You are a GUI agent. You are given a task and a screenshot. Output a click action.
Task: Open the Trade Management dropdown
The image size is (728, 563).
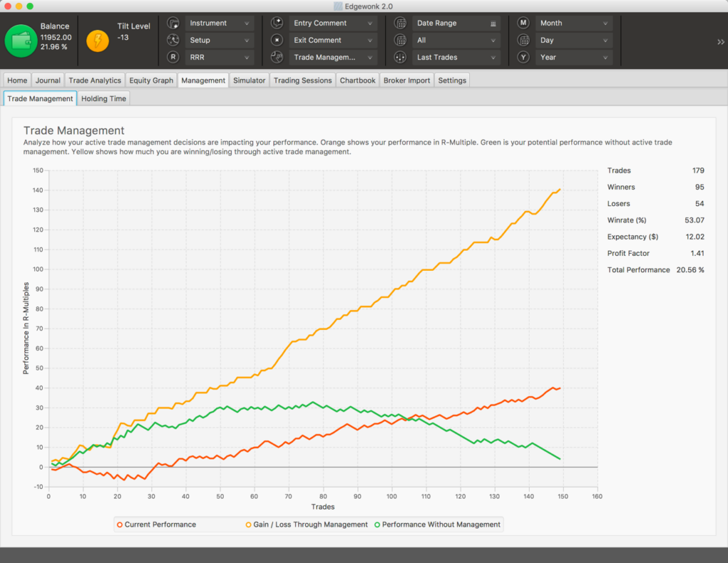point(323,57)
